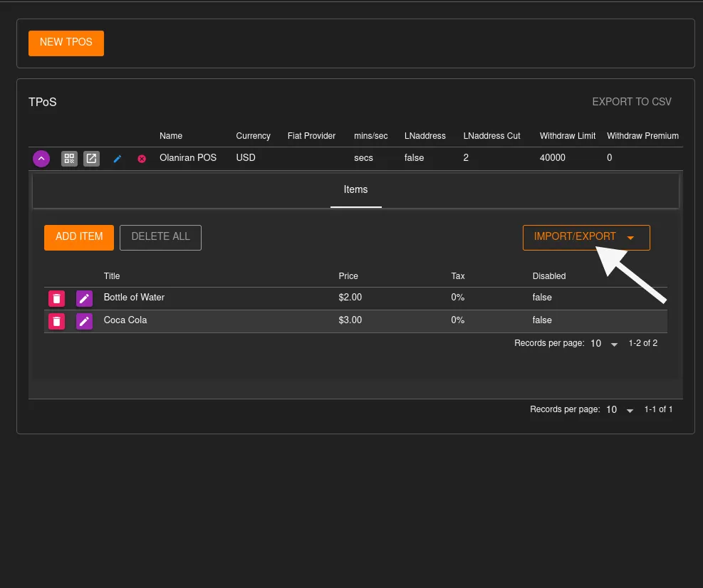The height and width of the screenshot is (588, 703).
Task: Show QR code for Olaniran POS
Action: tap(69, 159)
